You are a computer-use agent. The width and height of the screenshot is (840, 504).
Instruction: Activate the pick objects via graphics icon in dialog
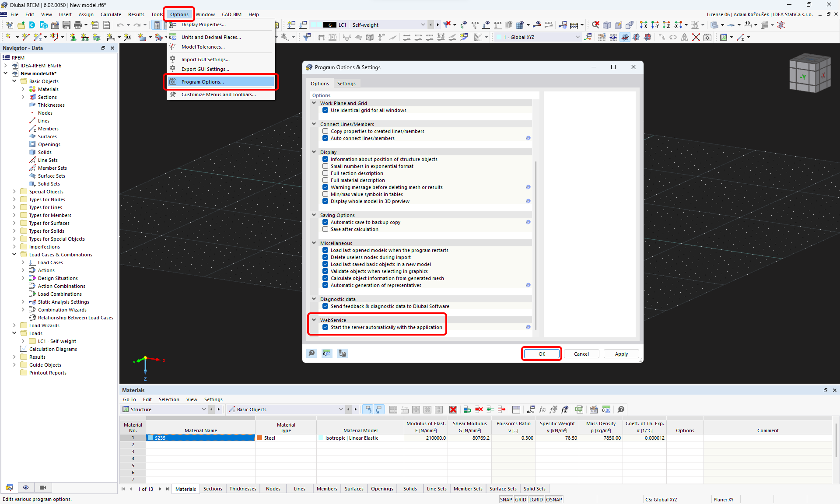[x=311, y=353]
